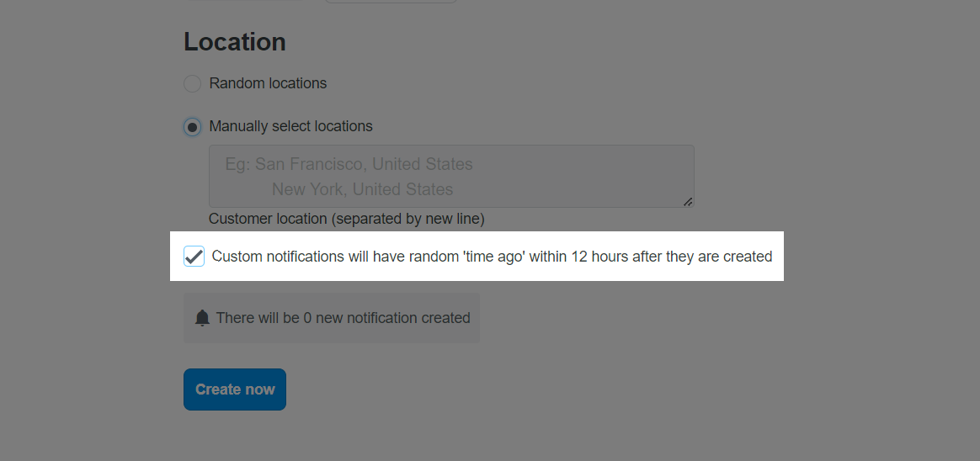Click the 'Custom notifications will have random' label

(309, 256)
